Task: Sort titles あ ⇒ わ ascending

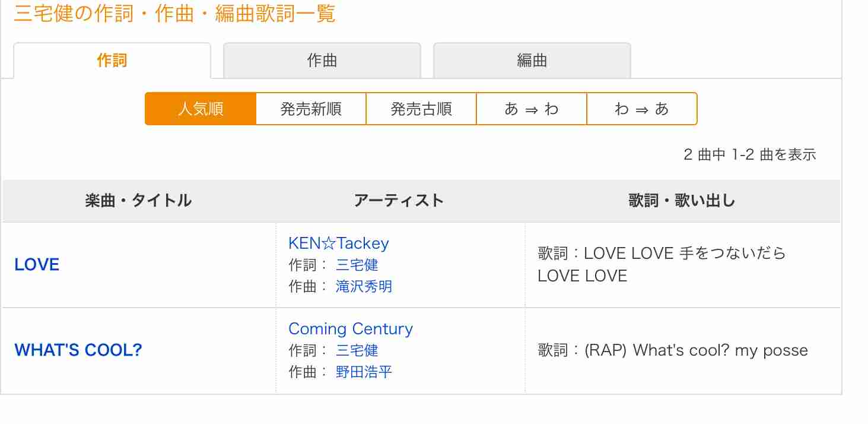Action: [532, 109]
